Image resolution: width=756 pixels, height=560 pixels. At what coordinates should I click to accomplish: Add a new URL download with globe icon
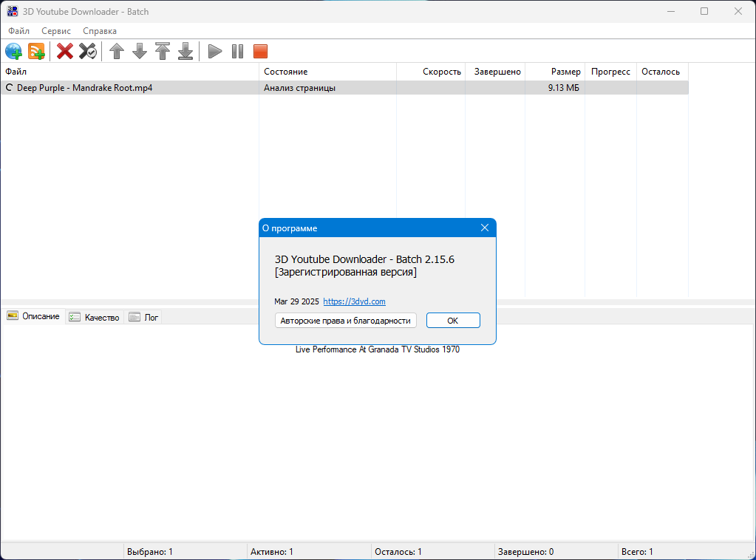tap(13, 51)
